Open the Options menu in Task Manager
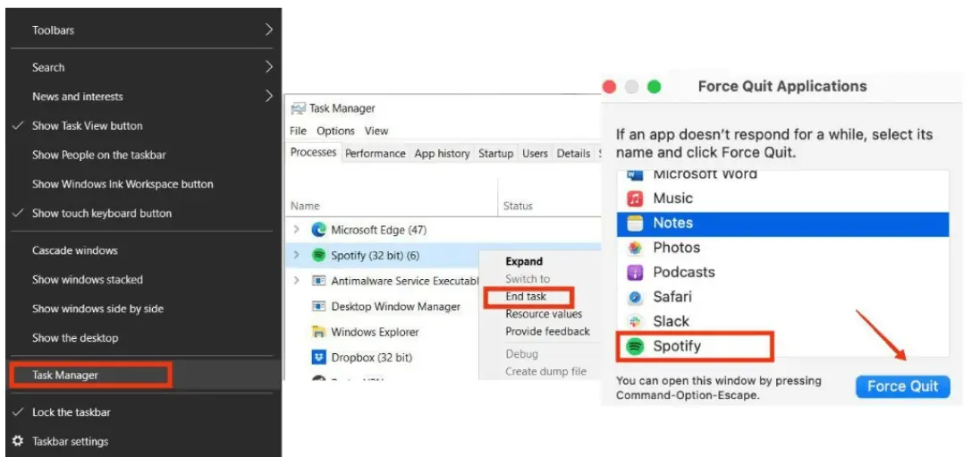This screenshot has width=980, height=457. tap(335, 131)
